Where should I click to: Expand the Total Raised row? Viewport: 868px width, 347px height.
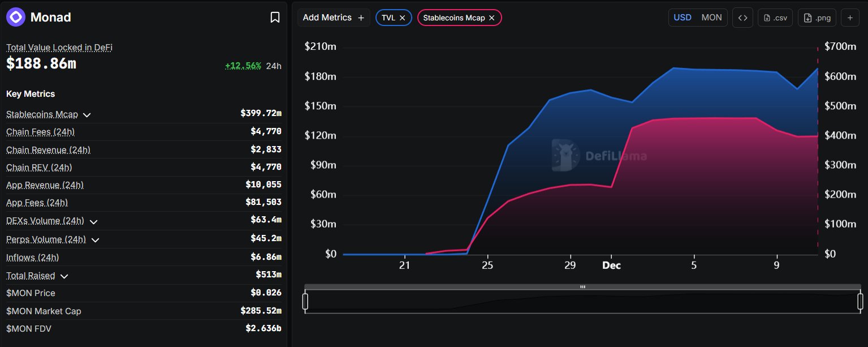[64, 276]
